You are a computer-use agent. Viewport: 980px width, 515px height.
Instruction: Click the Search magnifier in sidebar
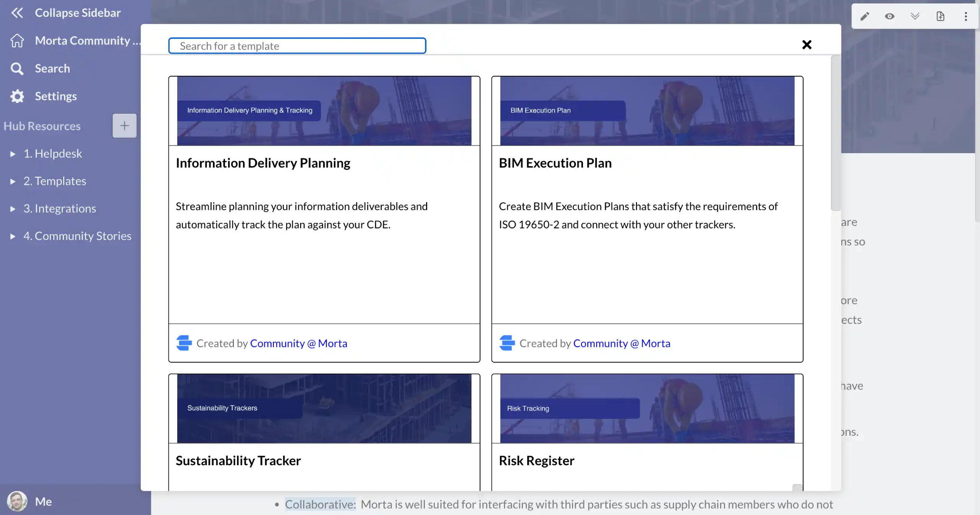click(17, 69)
